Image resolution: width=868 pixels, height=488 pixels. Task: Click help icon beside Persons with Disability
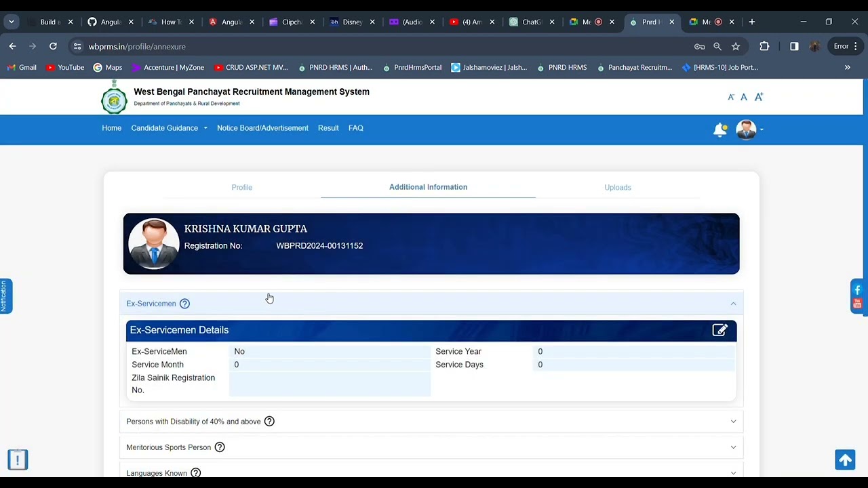click(269, 422)
